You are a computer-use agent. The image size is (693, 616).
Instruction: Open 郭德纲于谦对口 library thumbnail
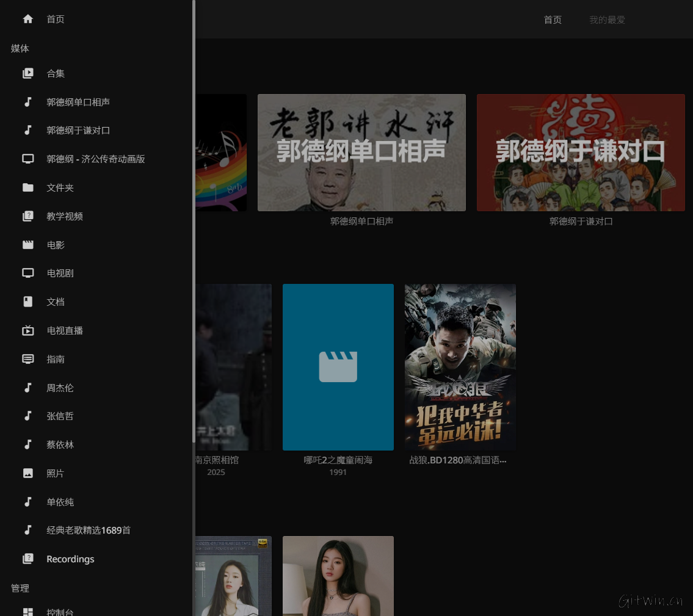click(x=581, y=153)
